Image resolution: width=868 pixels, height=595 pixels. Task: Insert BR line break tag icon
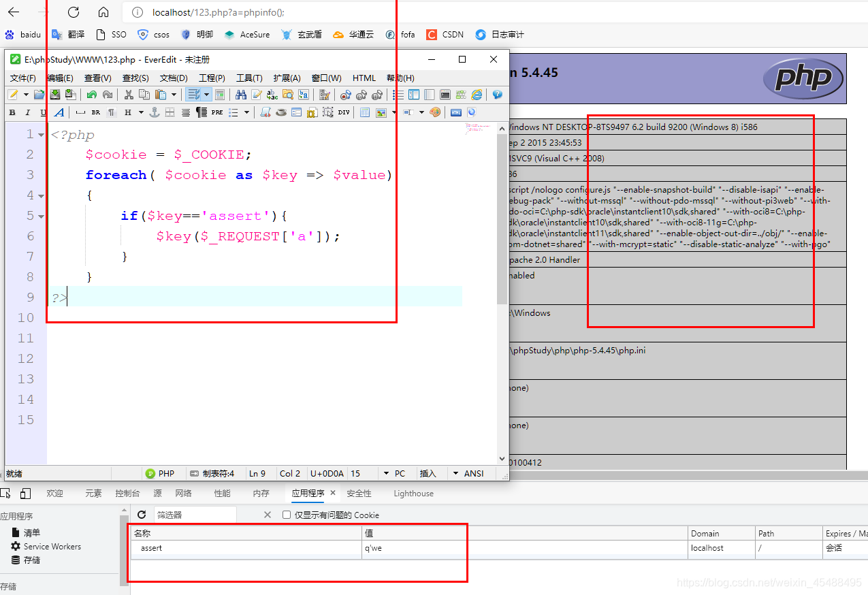96,112
